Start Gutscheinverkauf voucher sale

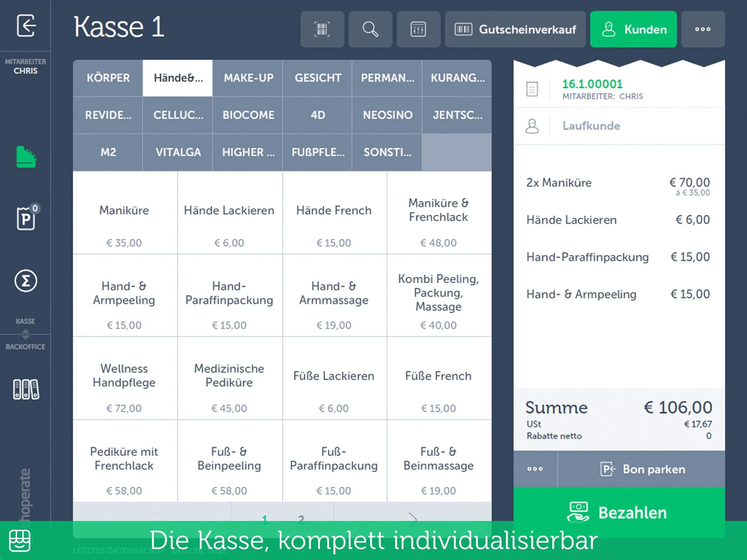click(515, 29)
